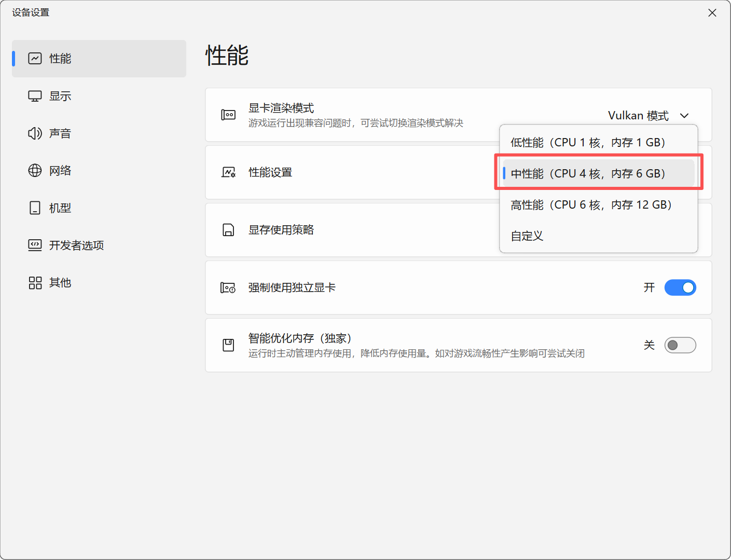Viewport: 731px width, 560px height.
Task: Click the chevron next to Vulkan 模式
Action: pyautogui.click(x=684, y=115)
